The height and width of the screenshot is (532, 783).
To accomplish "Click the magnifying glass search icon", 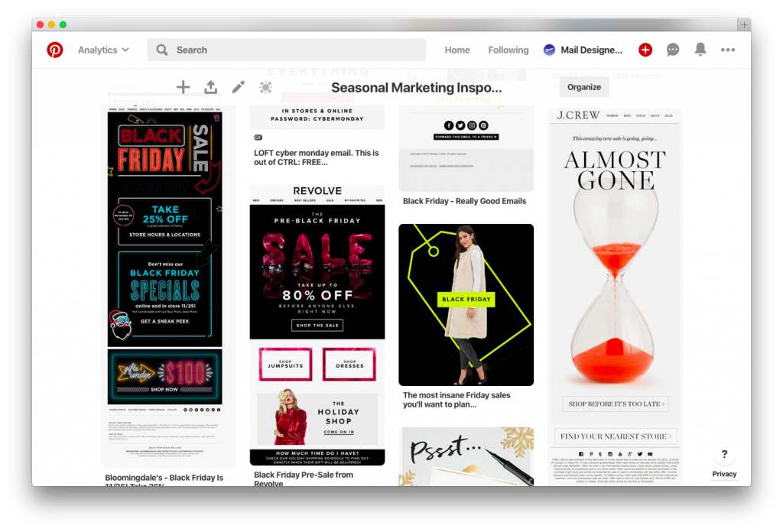I will [162, 50].
